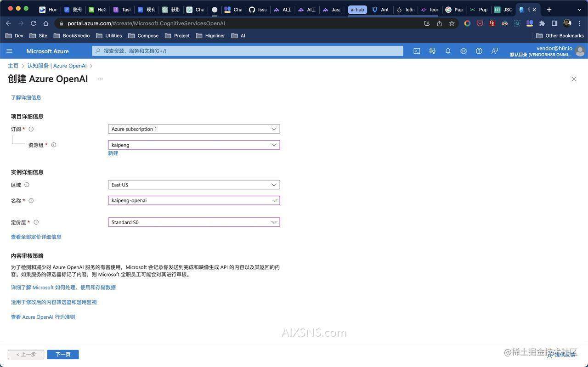Click the 下一页 button
Image resolution: width=588 pixels, height=367 pixels.
[x=63, y=354]
